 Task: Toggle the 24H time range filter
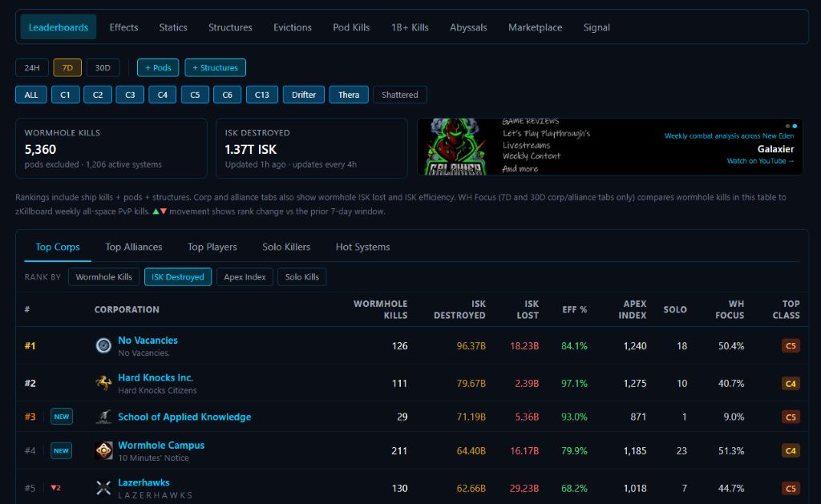pos(32,67)
